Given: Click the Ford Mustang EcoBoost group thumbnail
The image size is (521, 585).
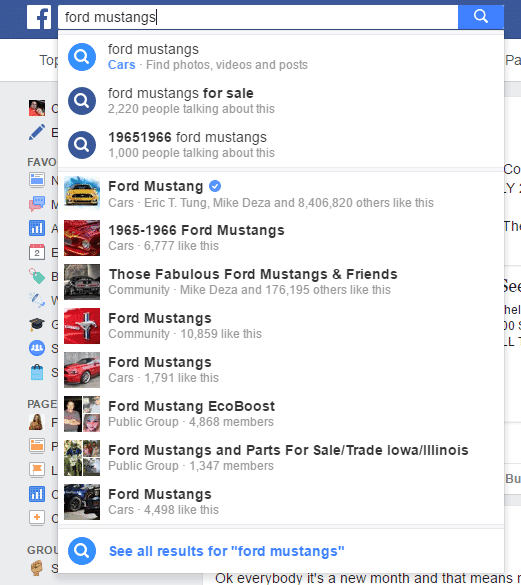Looking at the screenshot, I should [x=82, y=414].
